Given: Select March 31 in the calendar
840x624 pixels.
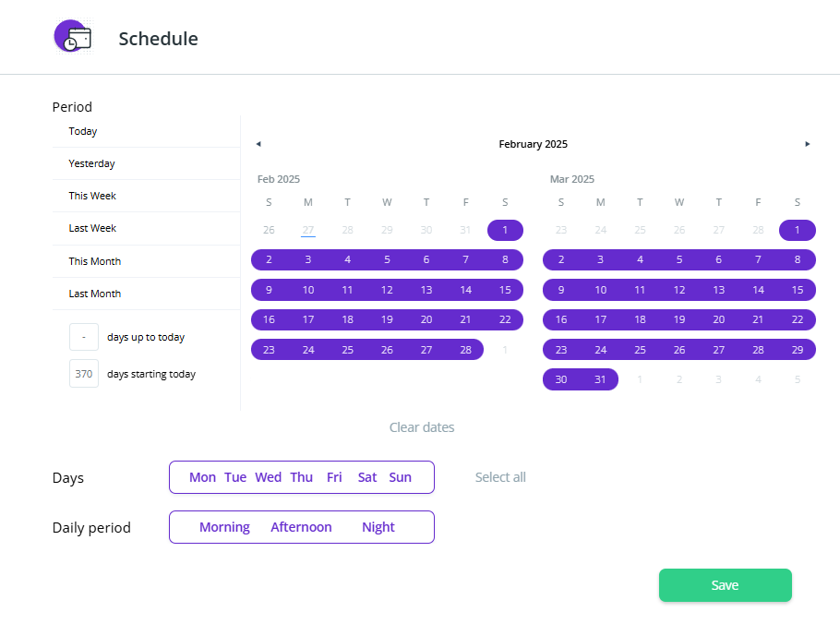Looking at the screenshot, I should [x=601, y=379].
